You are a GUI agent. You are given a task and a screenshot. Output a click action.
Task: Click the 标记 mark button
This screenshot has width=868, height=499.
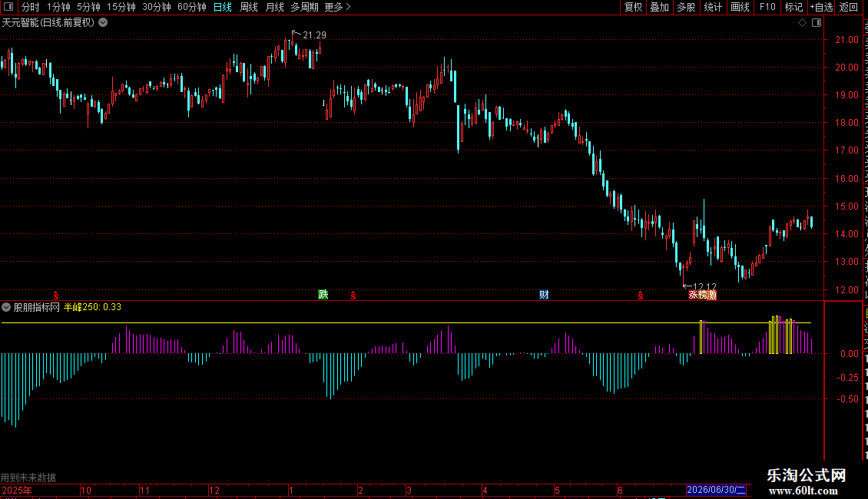793,7
